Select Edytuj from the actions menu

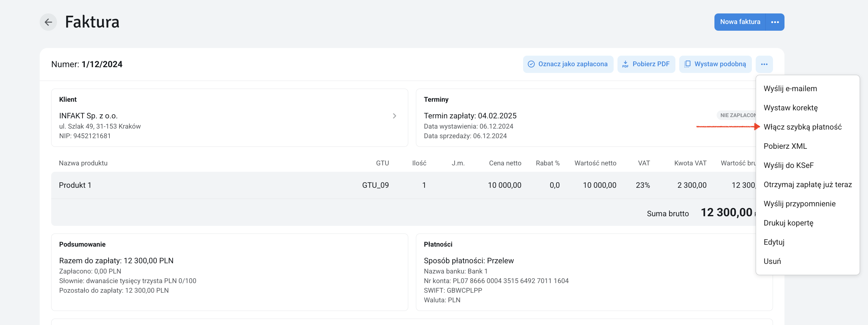pyautogui.click(x=807, y=242)
